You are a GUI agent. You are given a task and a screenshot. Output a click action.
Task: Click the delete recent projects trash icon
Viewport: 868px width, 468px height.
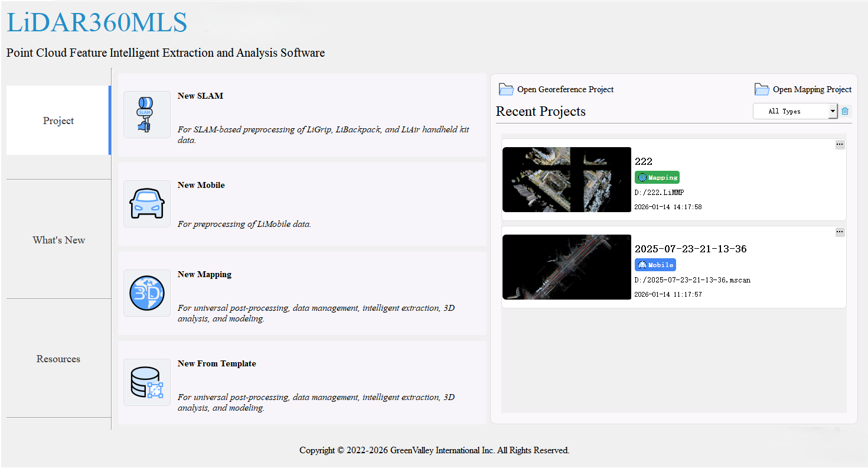click(844, 110)
